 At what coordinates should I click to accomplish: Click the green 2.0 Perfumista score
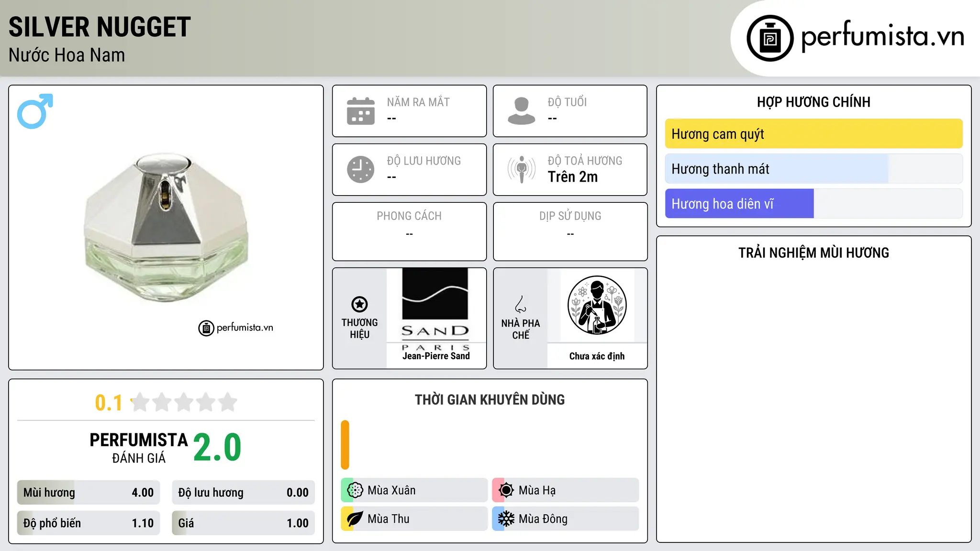pyautogui.click(x=217, y=447)
